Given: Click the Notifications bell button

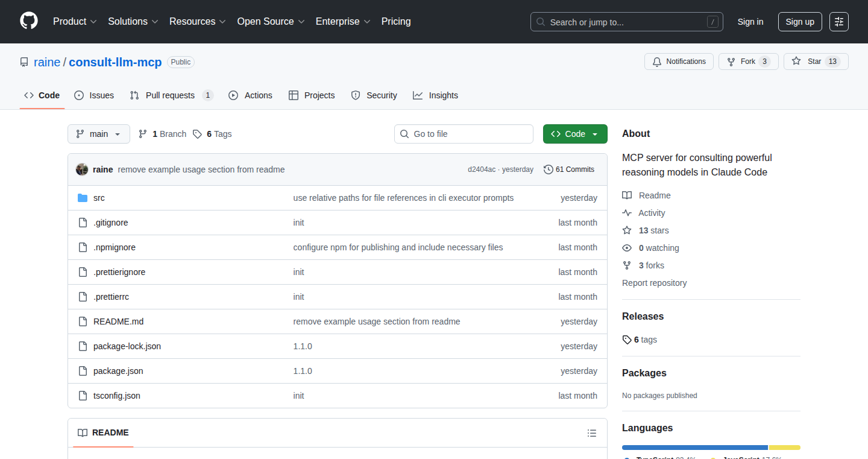Looking at the screenshot, I should click(679, 62).
